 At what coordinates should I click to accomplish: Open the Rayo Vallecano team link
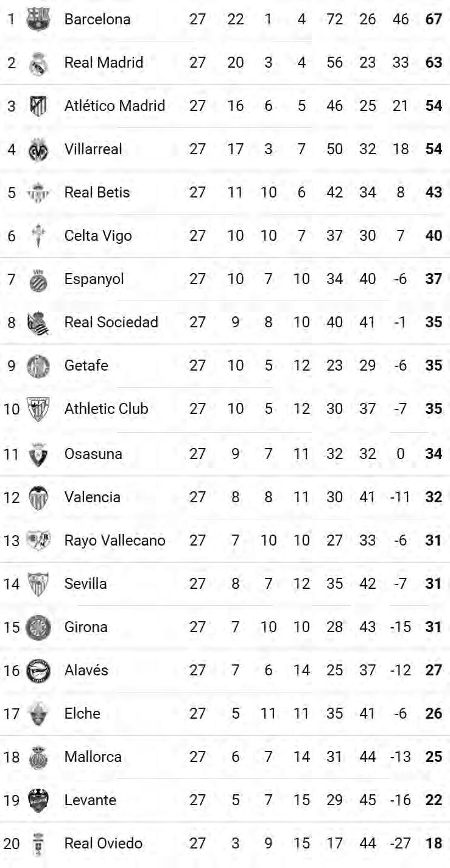pyautogui.click(x=115, y=541)
